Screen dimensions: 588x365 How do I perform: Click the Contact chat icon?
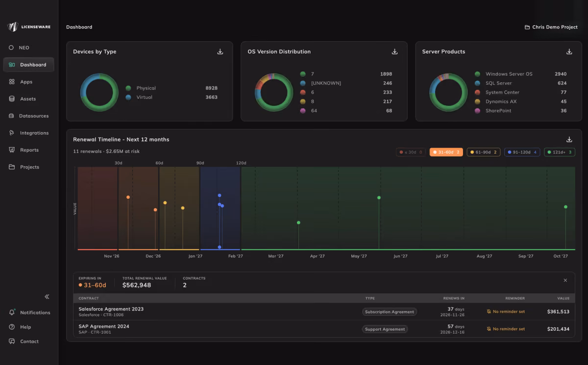pyautogui.click(x=12, y=341)
